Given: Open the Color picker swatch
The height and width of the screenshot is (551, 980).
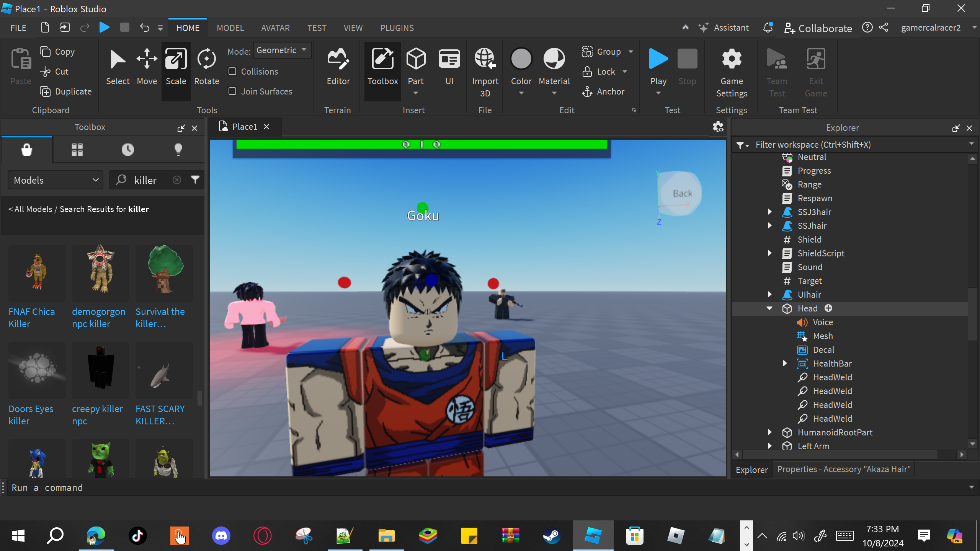Looking at the screenshot, I should pyautogui.click(x=521, y=59).
